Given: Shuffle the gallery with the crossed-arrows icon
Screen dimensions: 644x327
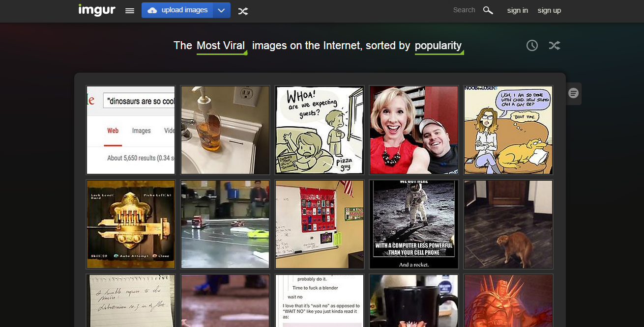Looking at the screenshot, I should pyautogui.click(x=555, y=45).
